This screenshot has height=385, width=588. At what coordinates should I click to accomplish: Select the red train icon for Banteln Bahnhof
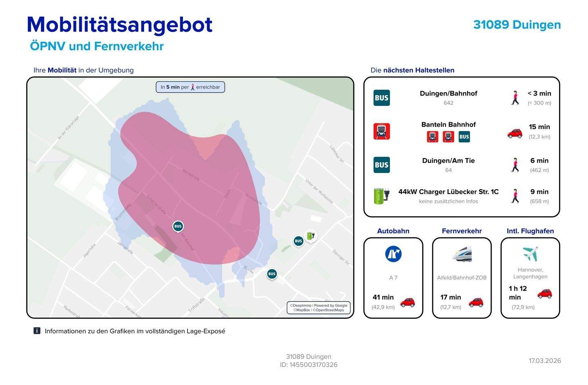pos(381,132)
